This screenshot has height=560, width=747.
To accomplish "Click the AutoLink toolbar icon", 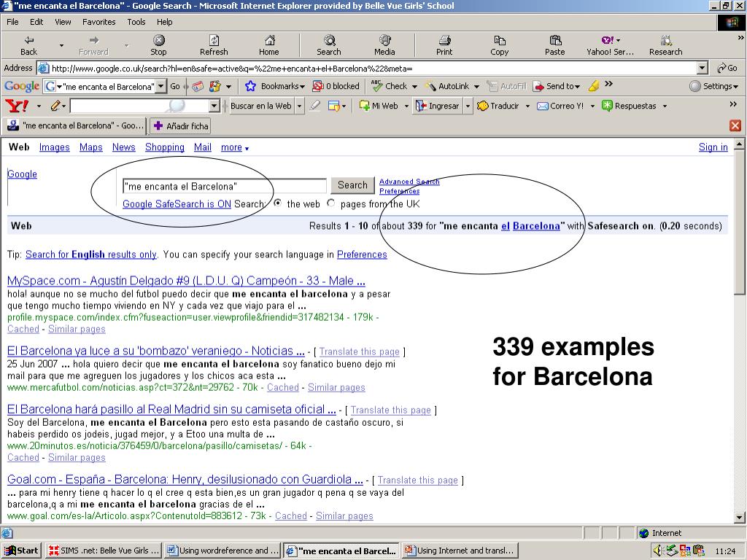I will click(430, 86).
